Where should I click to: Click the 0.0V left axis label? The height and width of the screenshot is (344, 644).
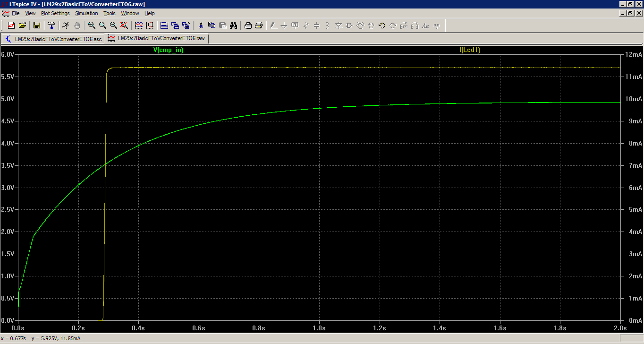click(x=8, y=320)
